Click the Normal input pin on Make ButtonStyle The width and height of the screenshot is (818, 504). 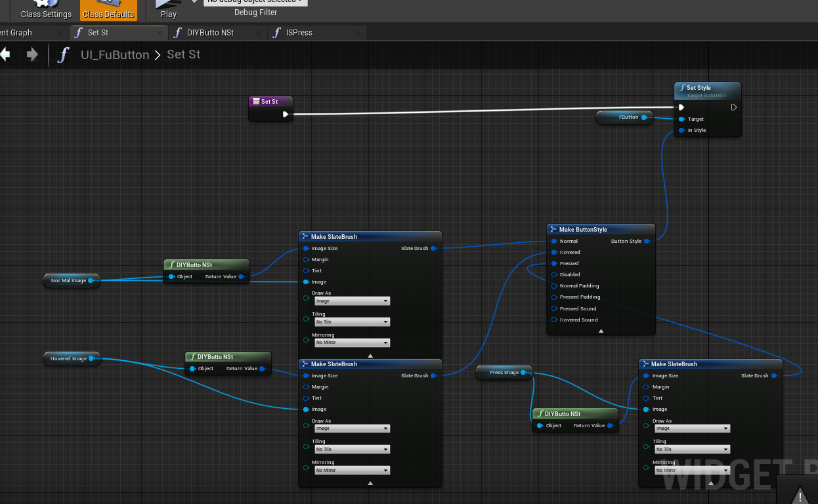click(555, 241)
